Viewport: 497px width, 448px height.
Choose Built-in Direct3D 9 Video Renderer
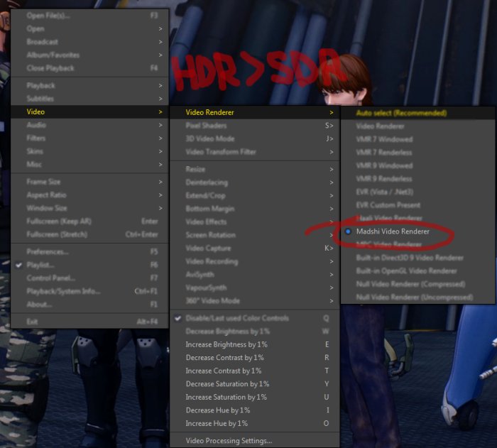tap(418, 258)
